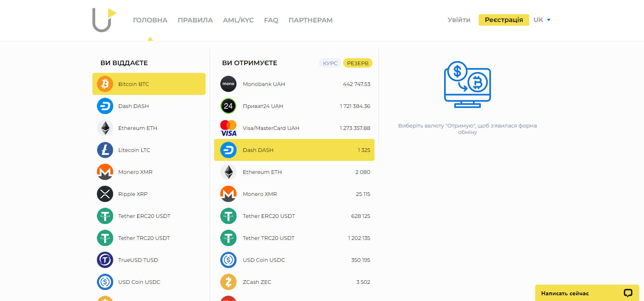Screen dimensions: 644x301
Task: Click Dash icon in receive column
Action: click(228, 150)
